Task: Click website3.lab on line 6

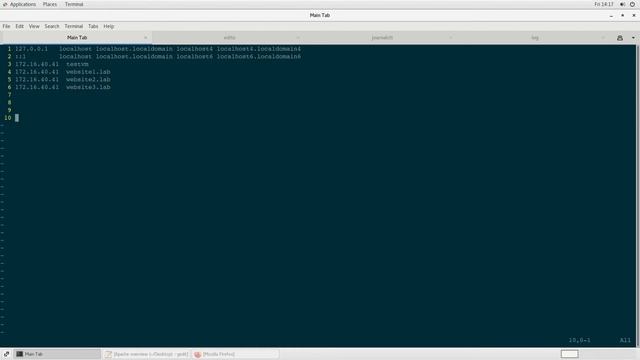Action: tap(88, 87)
